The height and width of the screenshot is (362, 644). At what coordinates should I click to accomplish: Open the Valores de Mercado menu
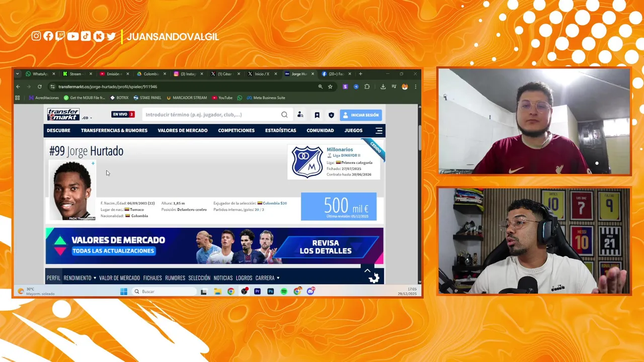(183, 131)
